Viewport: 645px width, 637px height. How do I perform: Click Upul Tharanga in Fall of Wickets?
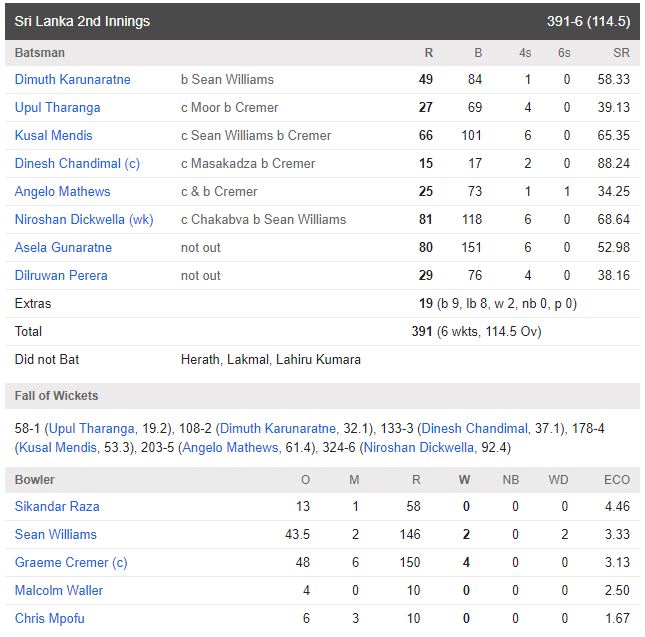tap(92, 429)
